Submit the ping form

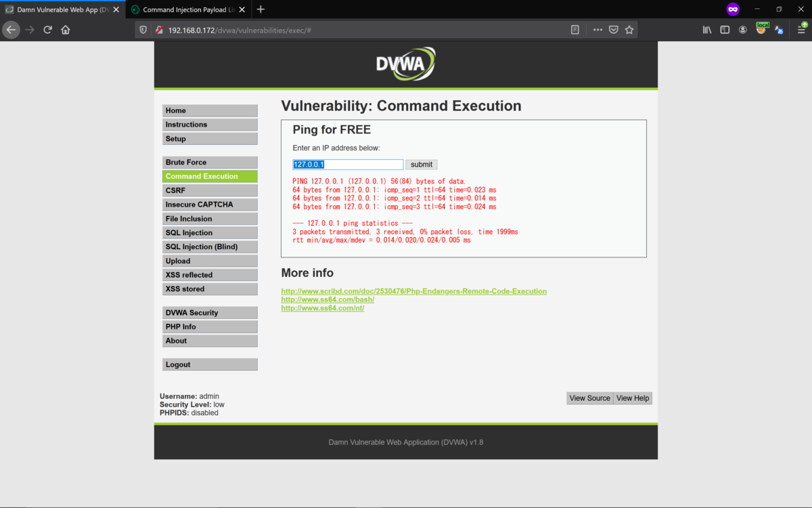coord(422,165)
